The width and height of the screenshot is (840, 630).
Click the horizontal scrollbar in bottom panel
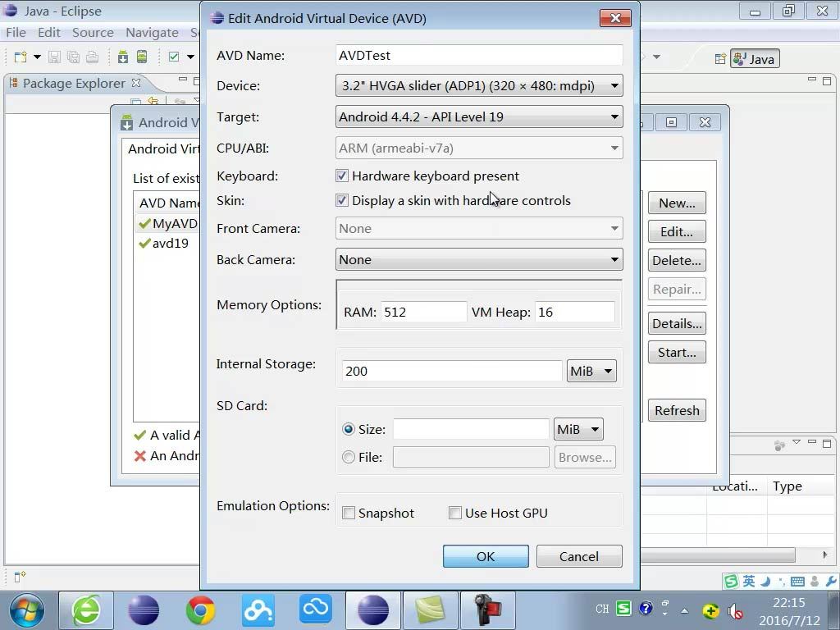point(718,555)
